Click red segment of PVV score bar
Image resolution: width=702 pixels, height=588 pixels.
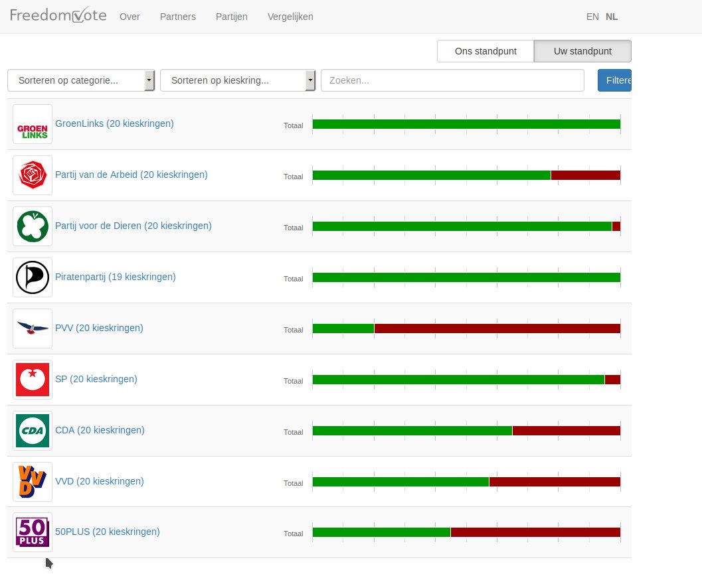point(497,329)
